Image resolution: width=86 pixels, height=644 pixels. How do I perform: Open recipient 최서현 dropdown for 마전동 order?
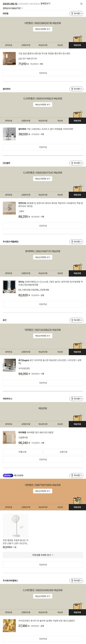click(76, 14)
